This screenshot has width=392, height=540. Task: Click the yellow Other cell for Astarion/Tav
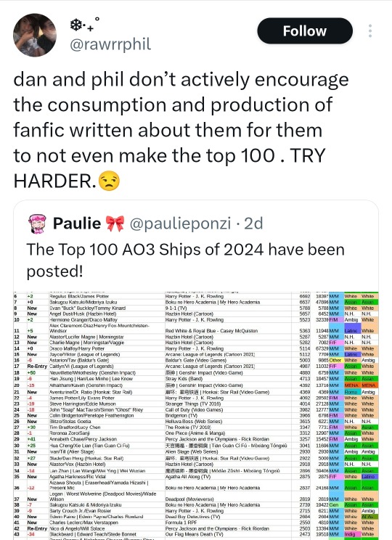[335, 360]
